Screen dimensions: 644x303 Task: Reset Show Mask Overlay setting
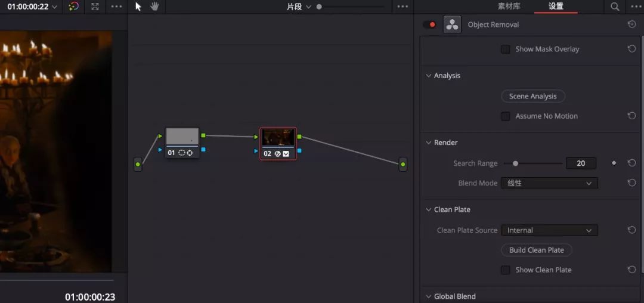pyautogui.click(x=631, y=49)
